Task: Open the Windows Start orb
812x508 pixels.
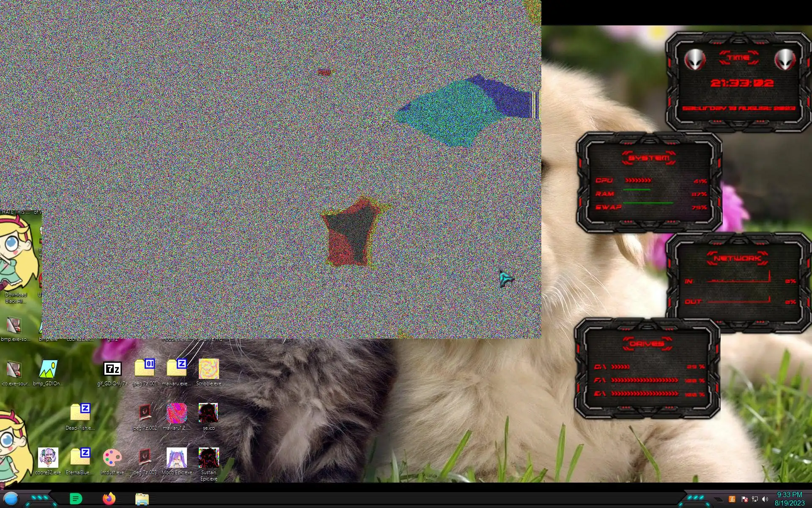Action: point(11,499)
